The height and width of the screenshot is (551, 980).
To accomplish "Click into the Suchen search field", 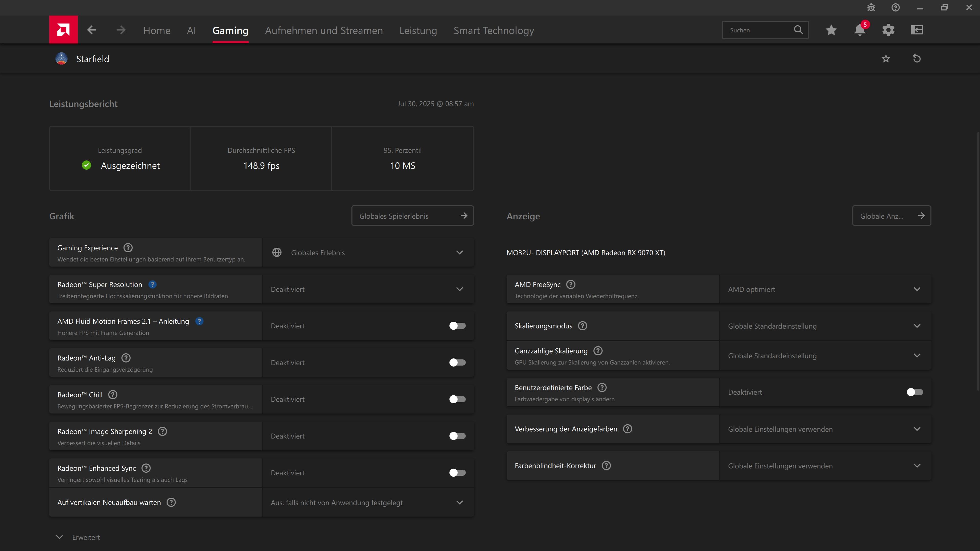I will [x=759, y=30].
